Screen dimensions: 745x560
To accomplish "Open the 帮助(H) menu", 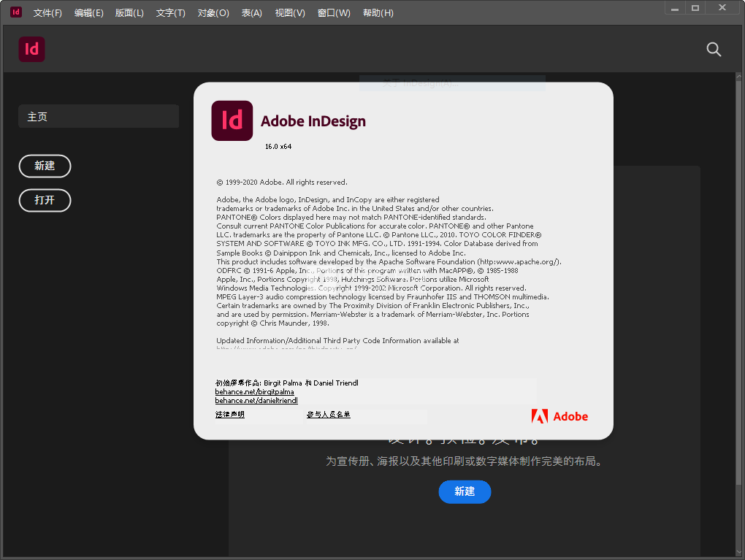I will pyautogui.click(x=378, y=13).
